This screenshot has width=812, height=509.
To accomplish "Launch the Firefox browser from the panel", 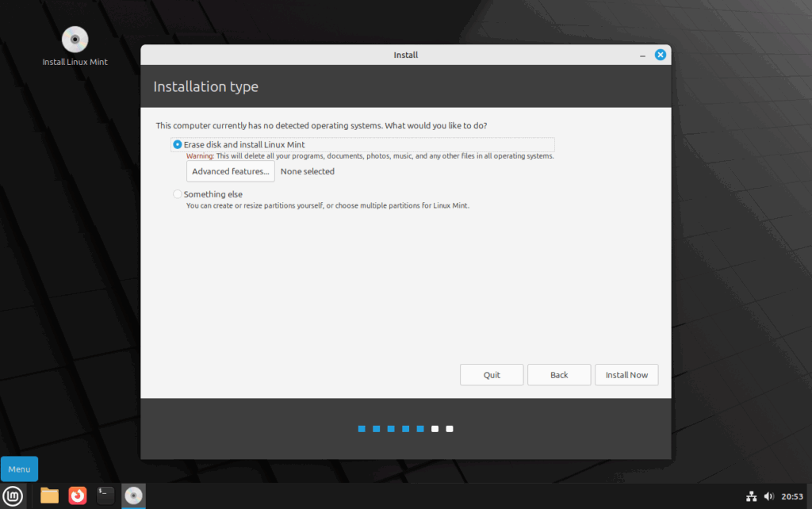I will tap(78, 496).
